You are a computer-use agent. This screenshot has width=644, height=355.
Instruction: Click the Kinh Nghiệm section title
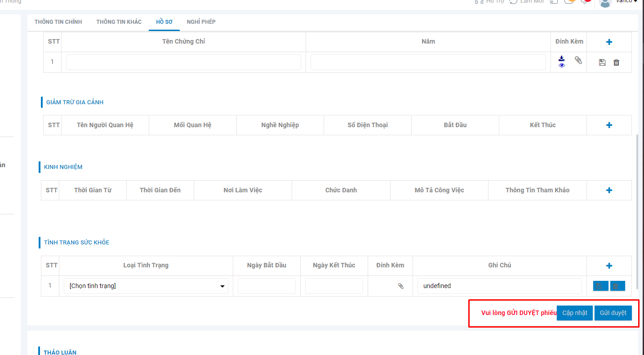pos(63,167)
